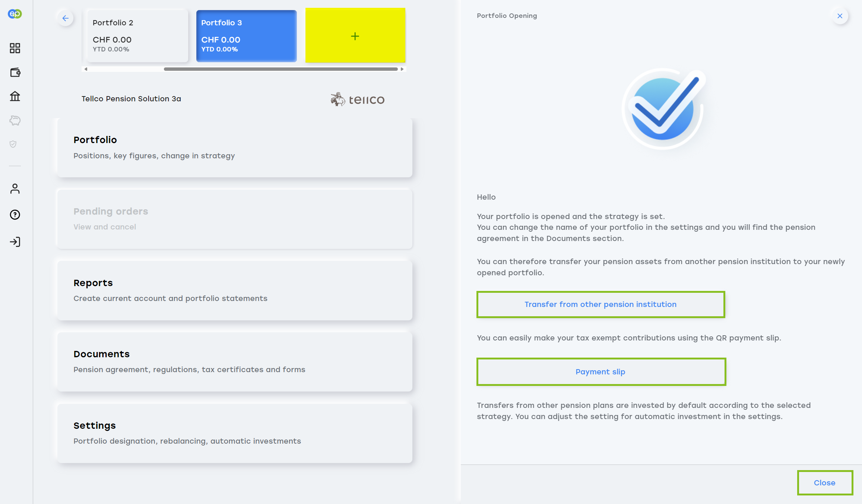Viewport: 862px width, 504px height.
Task: Add new portfolio with plus tile
Action: point(355,36)
